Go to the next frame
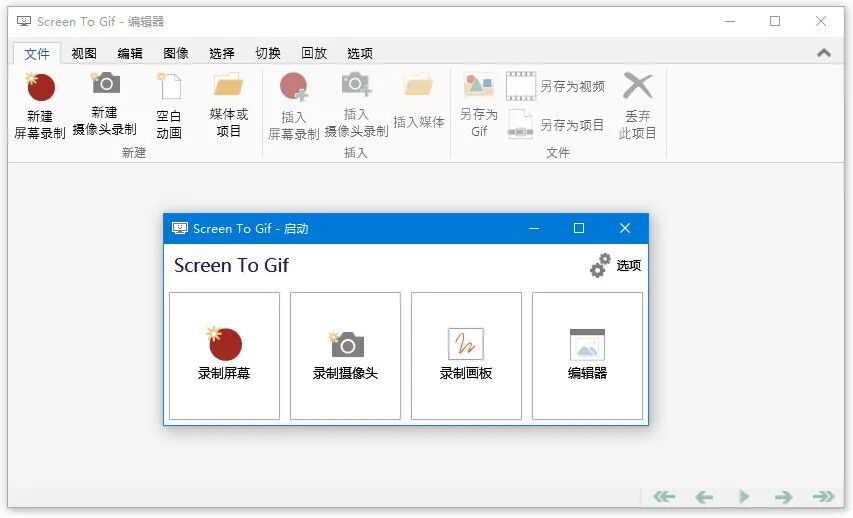Screen dimensions: 853x518 tap(783, 496)
